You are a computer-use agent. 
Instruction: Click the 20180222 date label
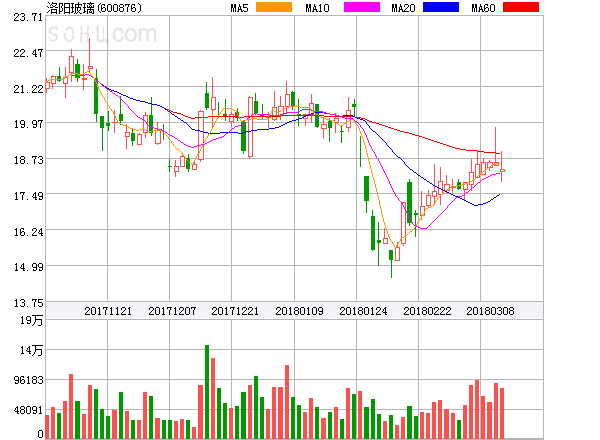pos(427,311)
